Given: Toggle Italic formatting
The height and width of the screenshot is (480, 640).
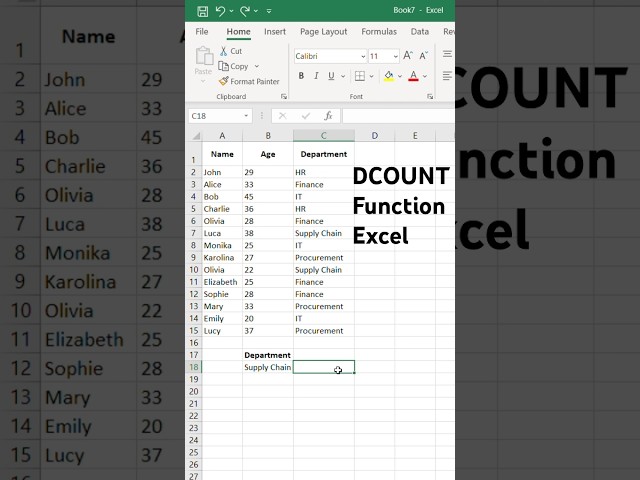Looking at the screenshot, I should coord(316,76).
